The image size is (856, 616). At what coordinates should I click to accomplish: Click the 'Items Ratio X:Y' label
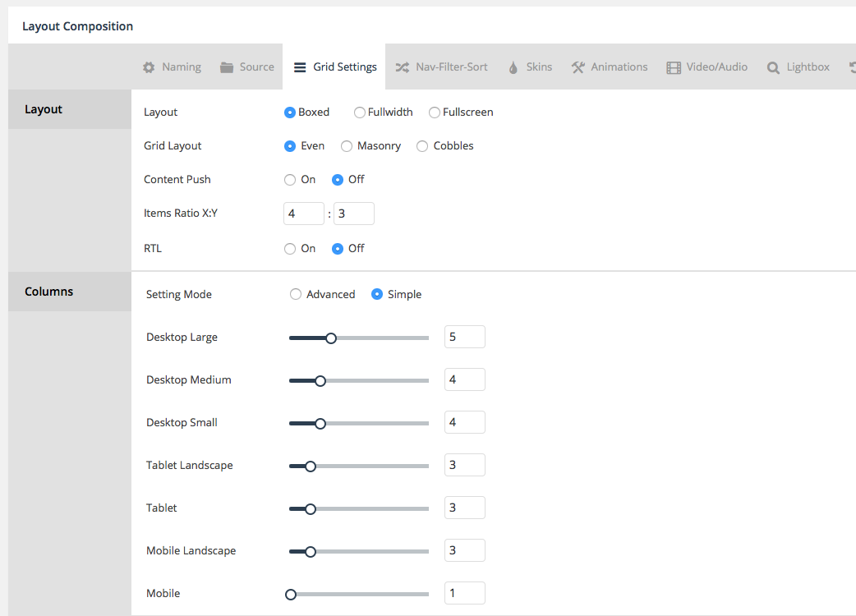click(x=181, y=214)
